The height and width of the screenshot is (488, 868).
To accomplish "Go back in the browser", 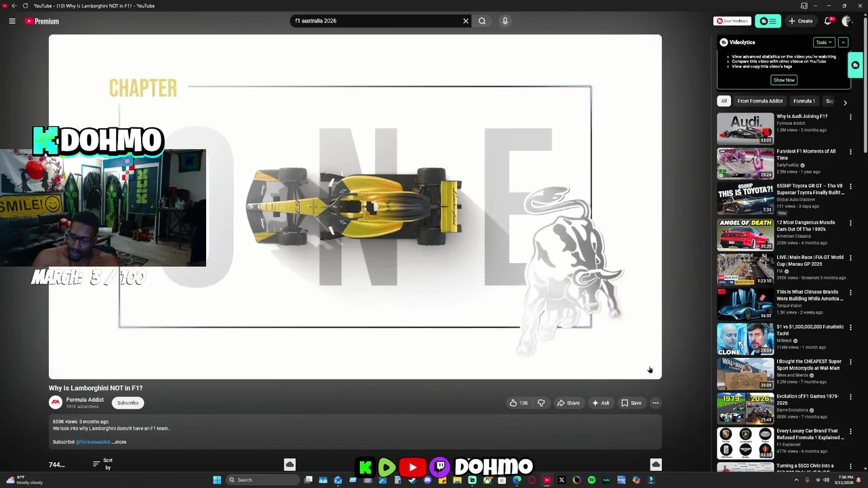I will coord(14,6).
